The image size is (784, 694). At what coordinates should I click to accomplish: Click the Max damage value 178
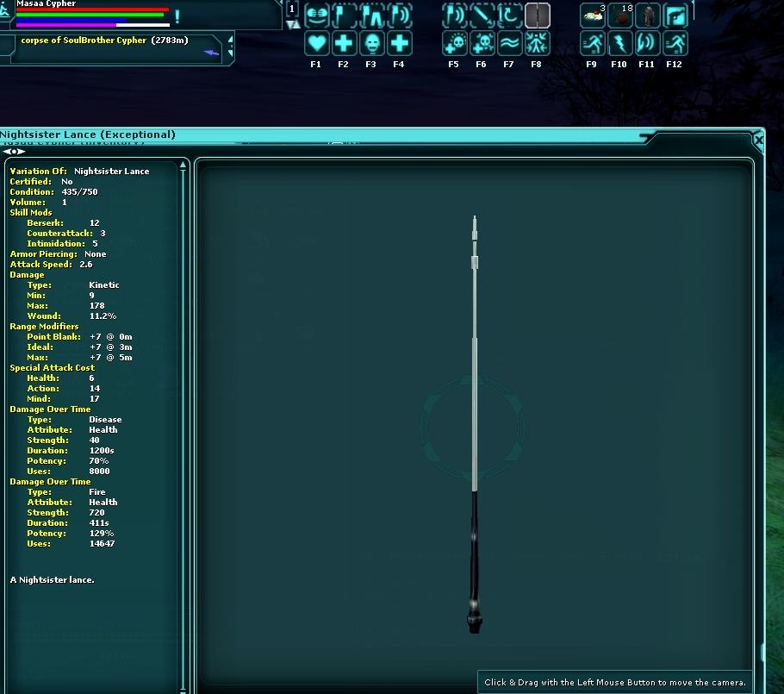click(96, 305)
